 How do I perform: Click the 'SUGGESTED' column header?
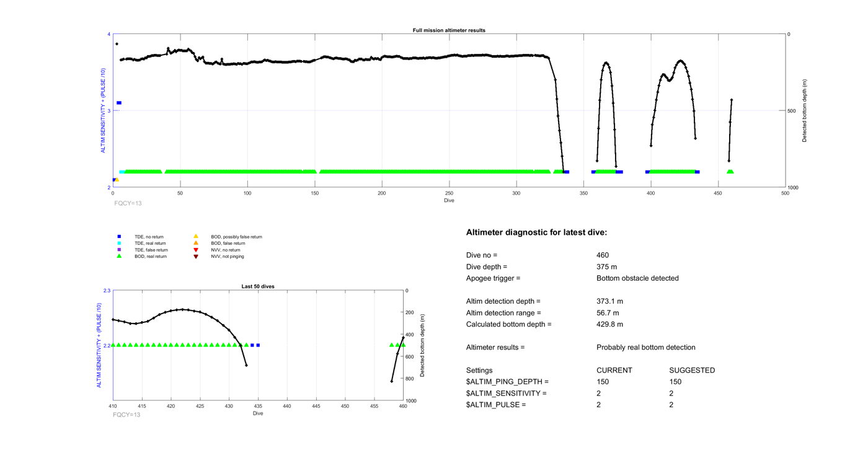692,371
